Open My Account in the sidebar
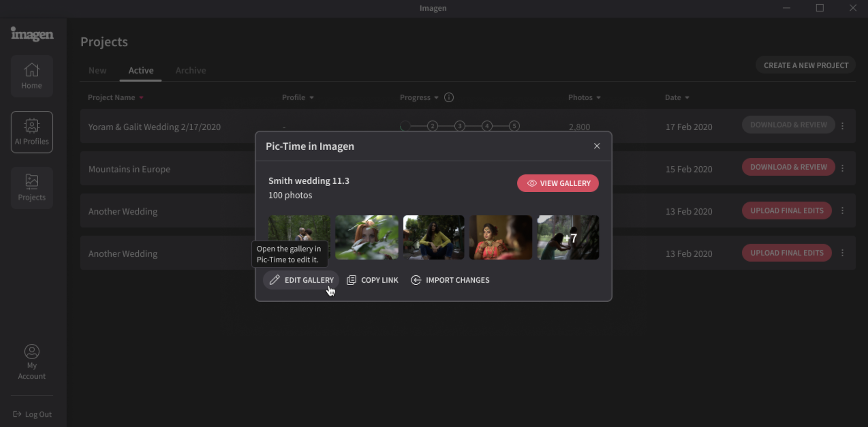The image size is (868, 427). [x=32, y=362]
